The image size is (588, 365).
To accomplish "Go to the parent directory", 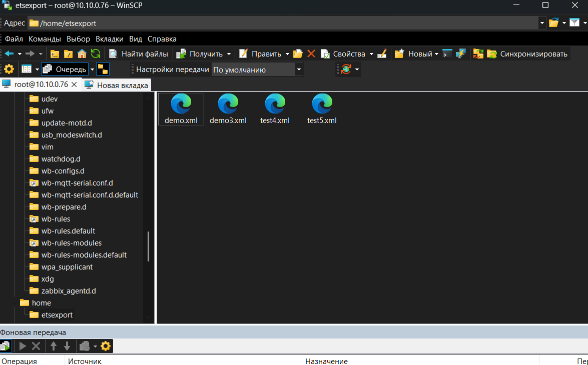I will [x=55, y=54].
